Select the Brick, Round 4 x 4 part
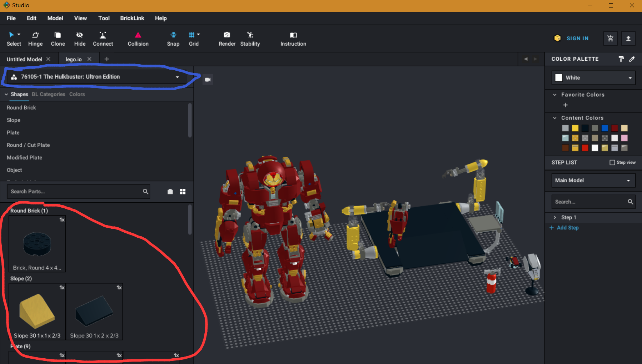 click(x=37, y=244)
